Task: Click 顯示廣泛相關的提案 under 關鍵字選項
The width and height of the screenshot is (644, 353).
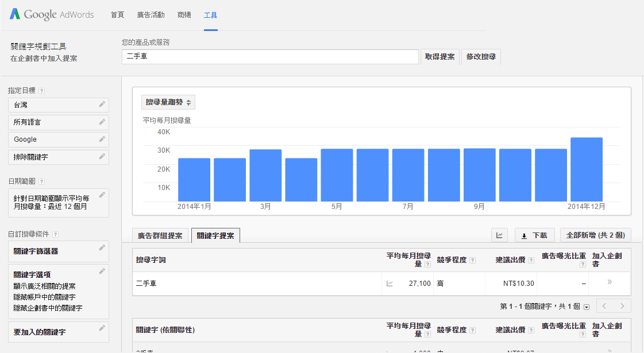Action: 44,286
